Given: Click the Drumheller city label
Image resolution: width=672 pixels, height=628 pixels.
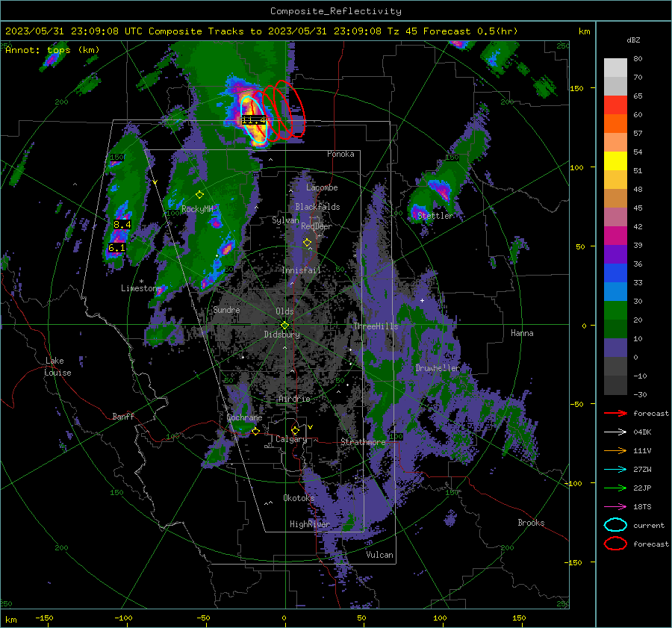Looking at the screenshot, I should point(438,368).
